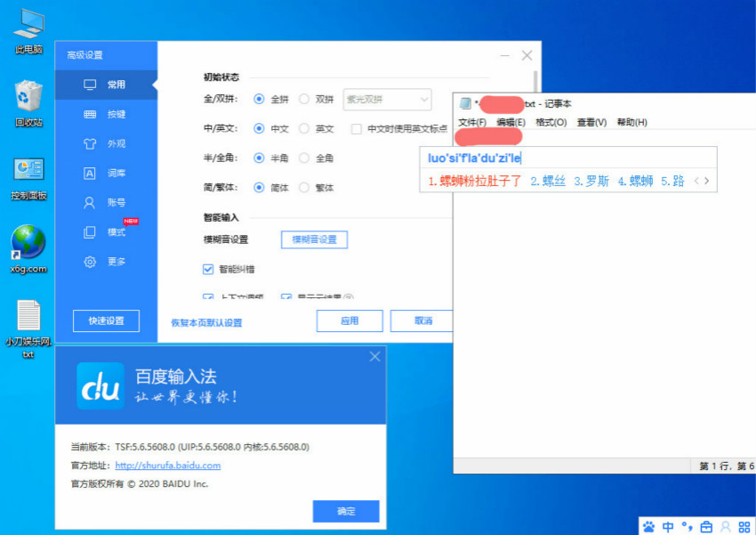This screenshot has width=756, height=535.
Task: Select 全角 radio button
Action: click(304, 158)
